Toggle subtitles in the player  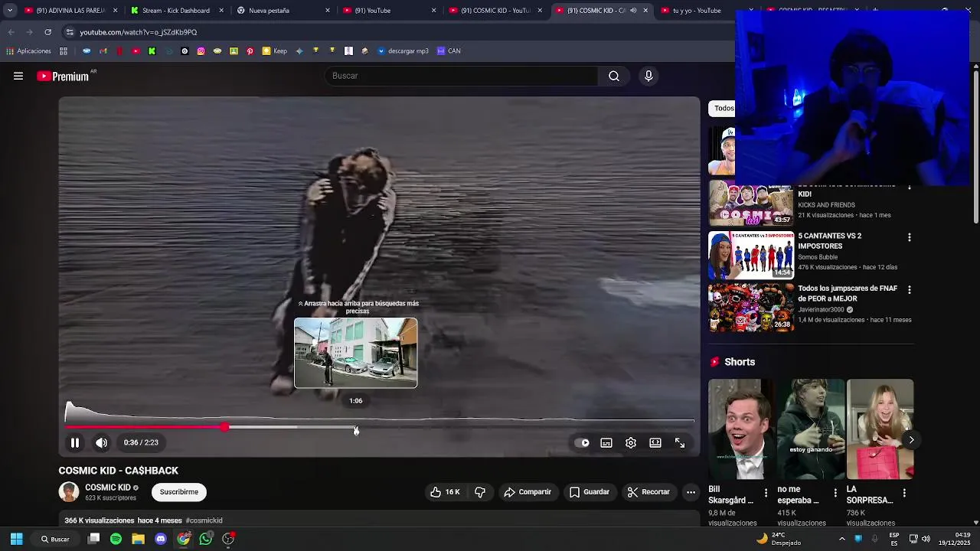point(606,442)
